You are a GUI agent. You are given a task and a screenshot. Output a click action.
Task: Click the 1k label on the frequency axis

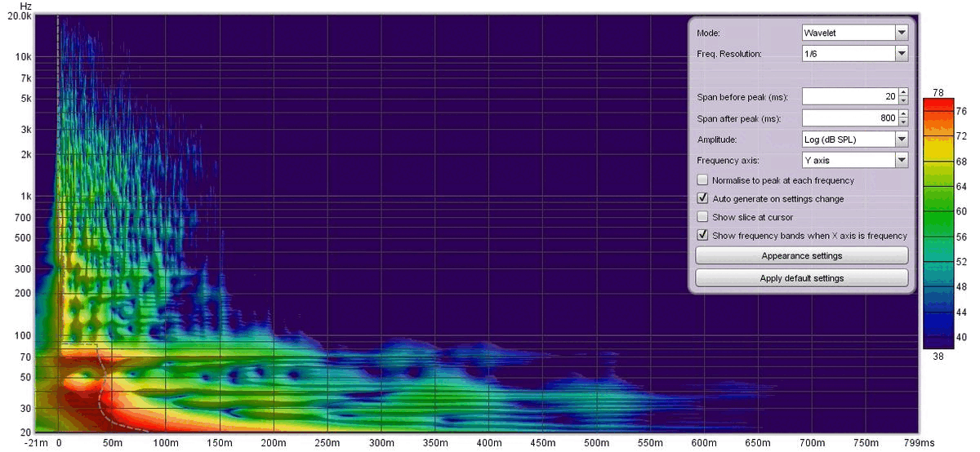point(25,197)
